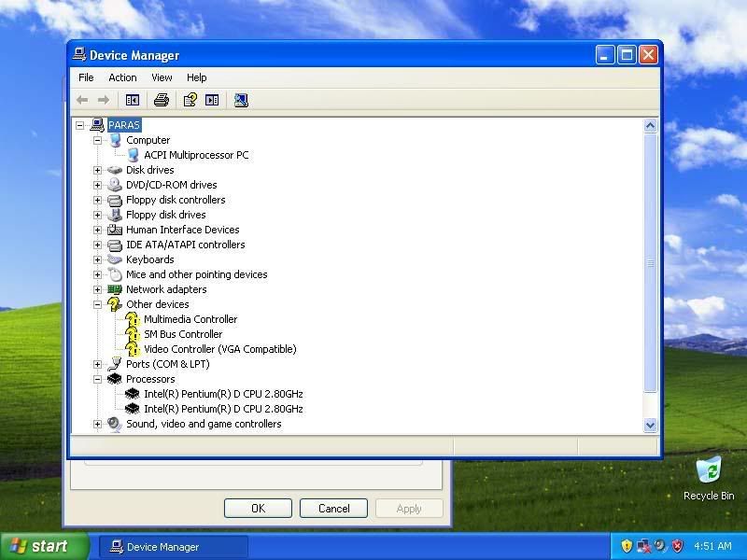The image size is (747, 560).
Task: Expand Ports (COM & LPT) category
Action: point(97,364)
